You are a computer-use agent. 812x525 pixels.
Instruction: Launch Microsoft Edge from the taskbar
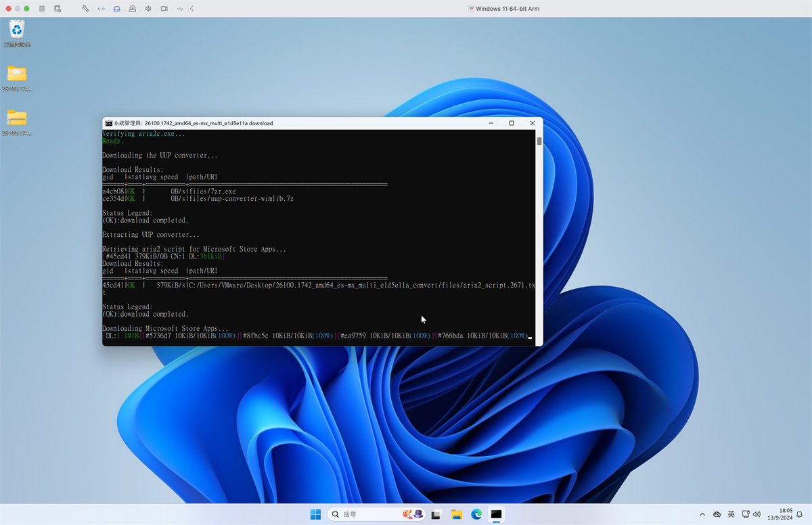[476, 514]
